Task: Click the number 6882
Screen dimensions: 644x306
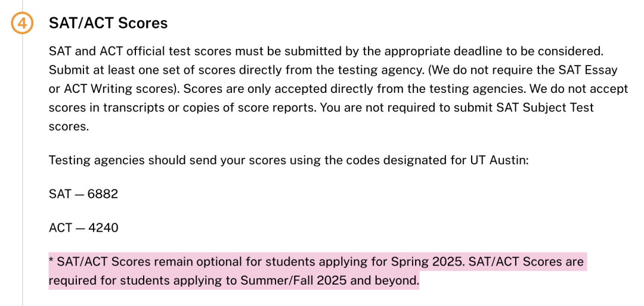Action: (103, 193)
